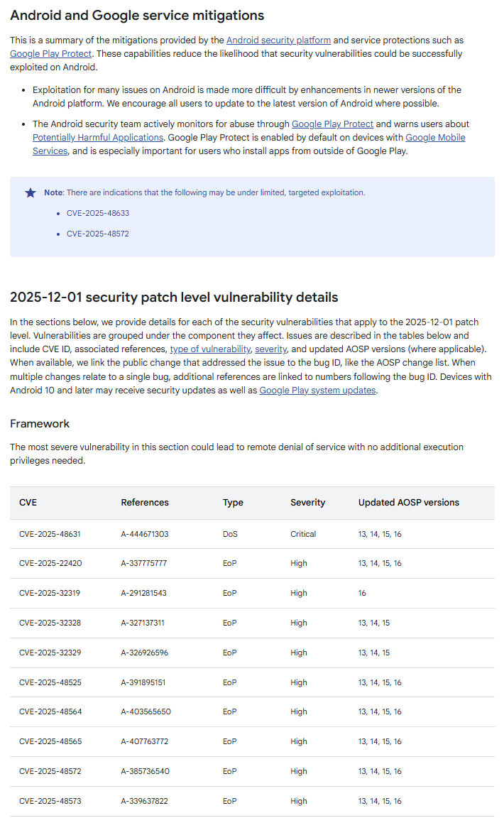Click the Critical severity cell

point(303,534)
